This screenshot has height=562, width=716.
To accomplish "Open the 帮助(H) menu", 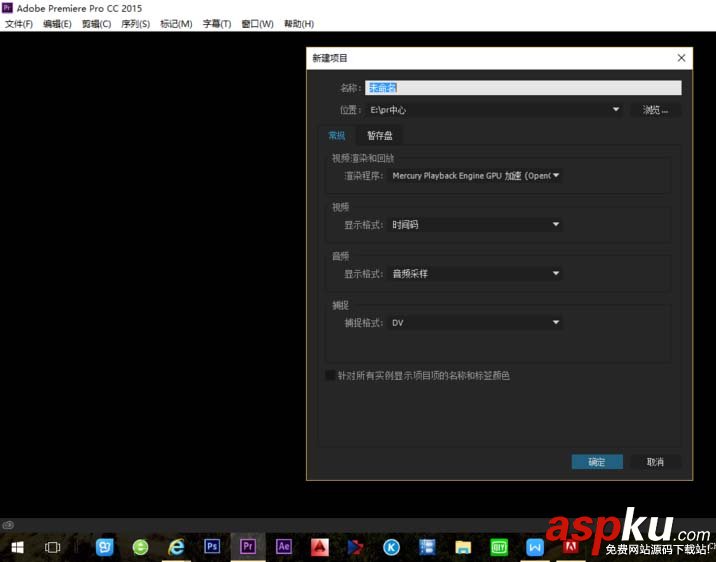I will [299, 24].
